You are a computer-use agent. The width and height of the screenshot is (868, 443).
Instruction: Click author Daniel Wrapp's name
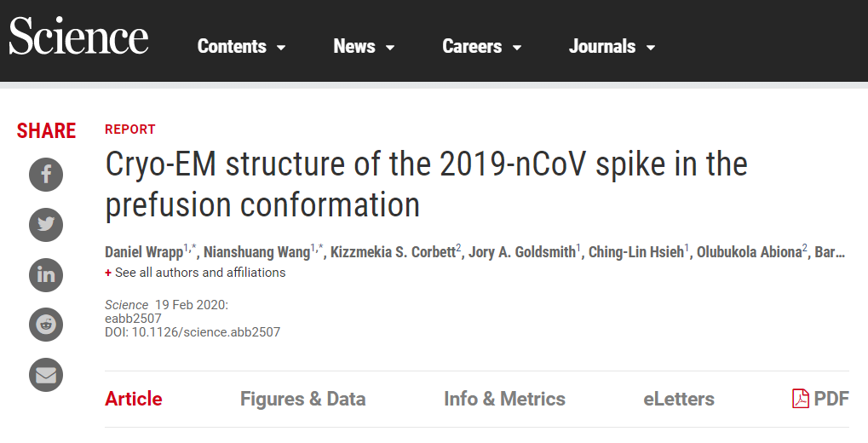[144, 252]
